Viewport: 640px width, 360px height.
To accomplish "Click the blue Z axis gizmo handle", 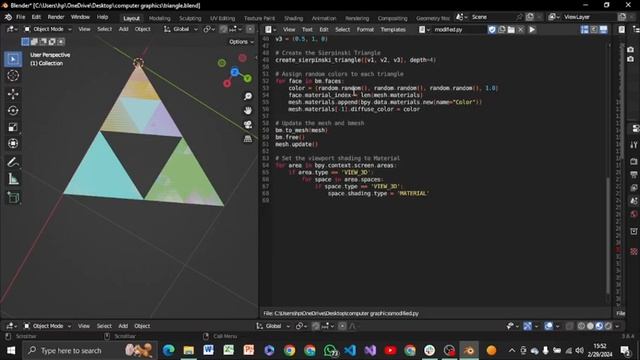I will pos(235,72).
